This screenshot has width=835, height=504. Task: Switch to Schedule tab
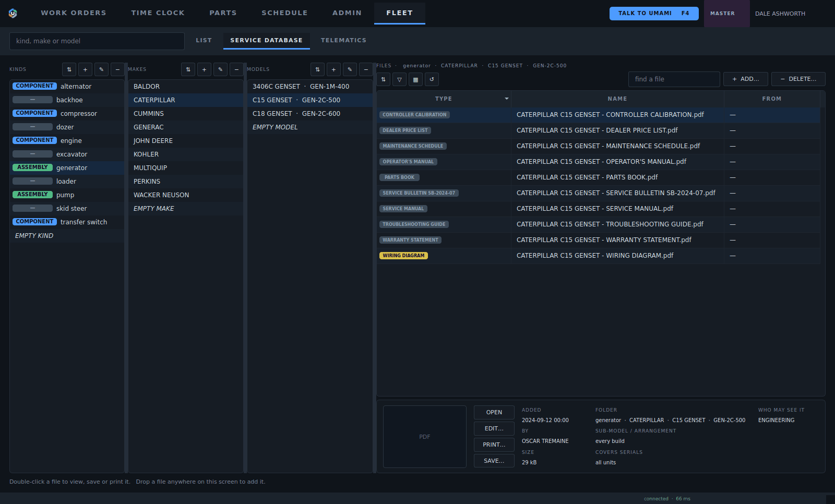pos(284,13)
